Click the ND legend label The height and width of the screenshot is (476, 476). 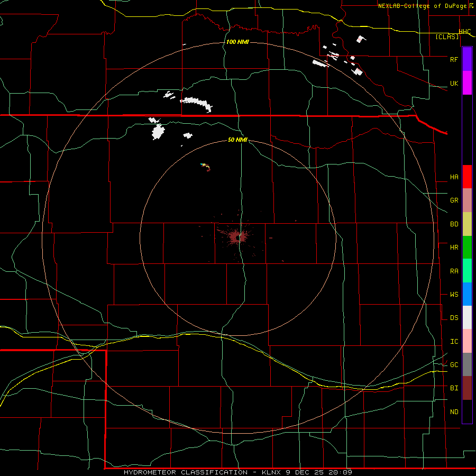(454, 412)
